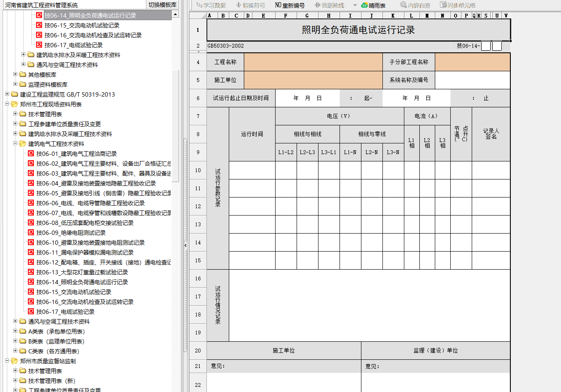Viewport: 561px width, 392px height.
Task: Open the 特殊符号 special symbols tool
Action: 251,6
